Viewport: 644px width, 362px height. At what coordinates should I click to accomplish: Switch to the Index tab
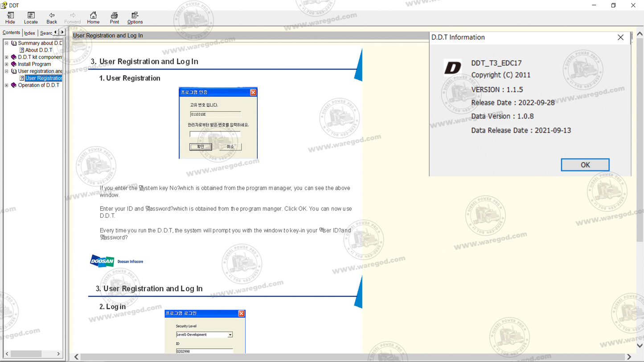tap(29, 33)
